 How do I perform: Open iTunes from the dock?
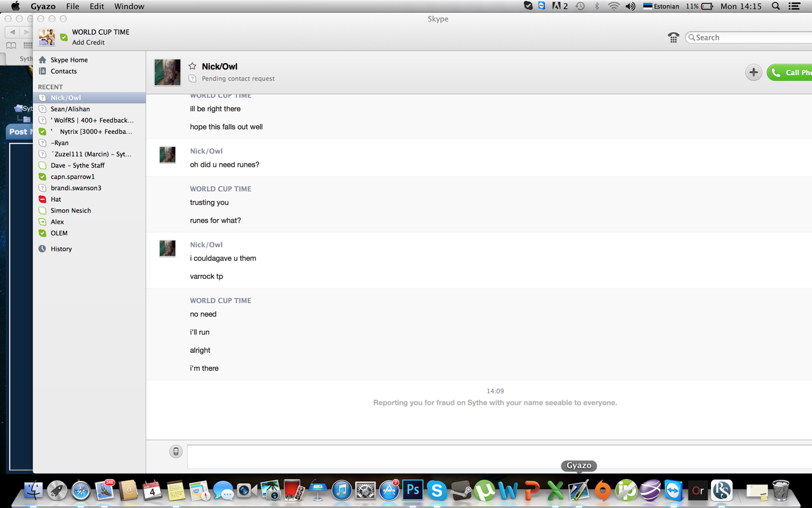tap(342, 491)
